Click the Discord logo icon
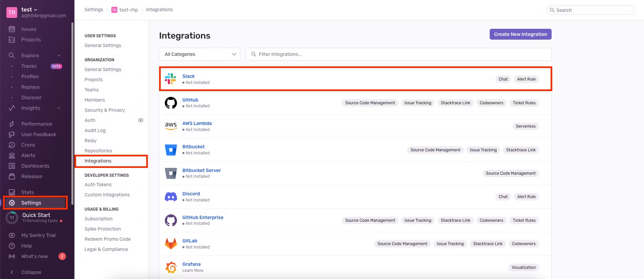Viewport: 644px width, 279px height. tap(171, 197)
